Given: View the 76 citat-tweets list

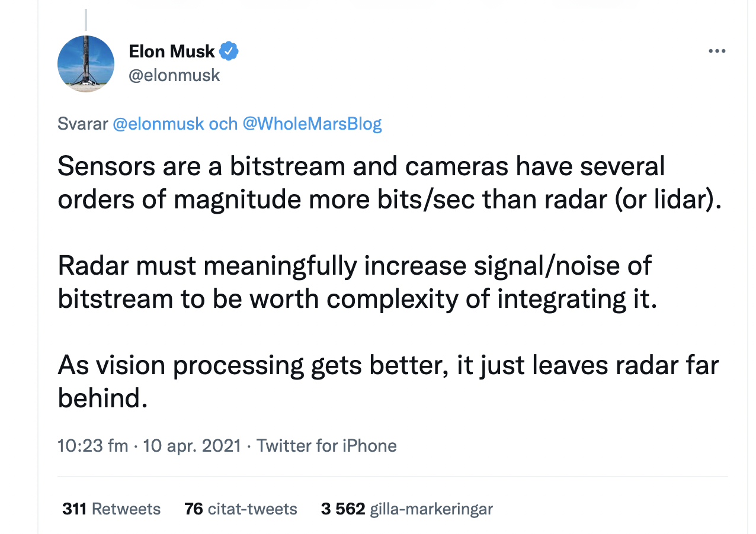Looking at the screenshot, I should point(241,509).
